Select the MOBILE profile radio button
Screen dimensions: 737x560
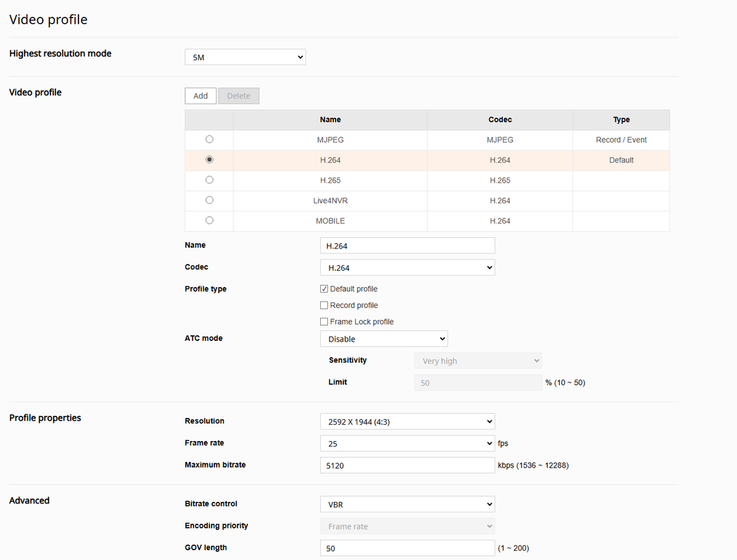pos(209,220)
